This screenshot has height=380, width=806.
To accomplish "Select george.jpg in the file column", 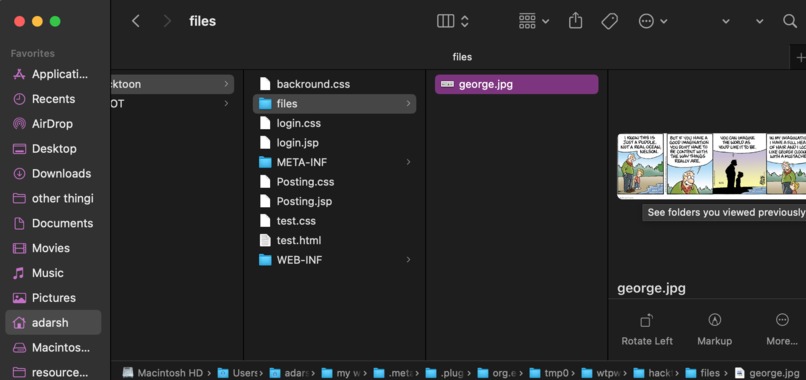I will point(517,84).
